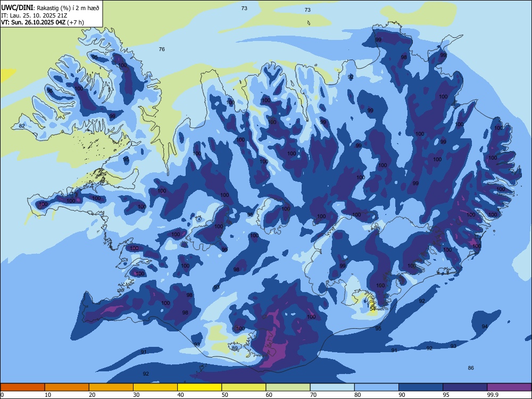Viewport: 532px width, 399px height.
Task: Pick the bright yellow 40–50 legend swatch
Action: pos(199,387)
